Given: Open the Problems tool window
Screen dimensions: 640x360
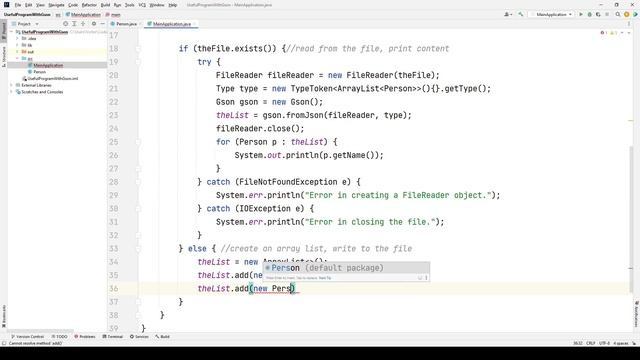Looking at the screenshot, I should [84, 337].
